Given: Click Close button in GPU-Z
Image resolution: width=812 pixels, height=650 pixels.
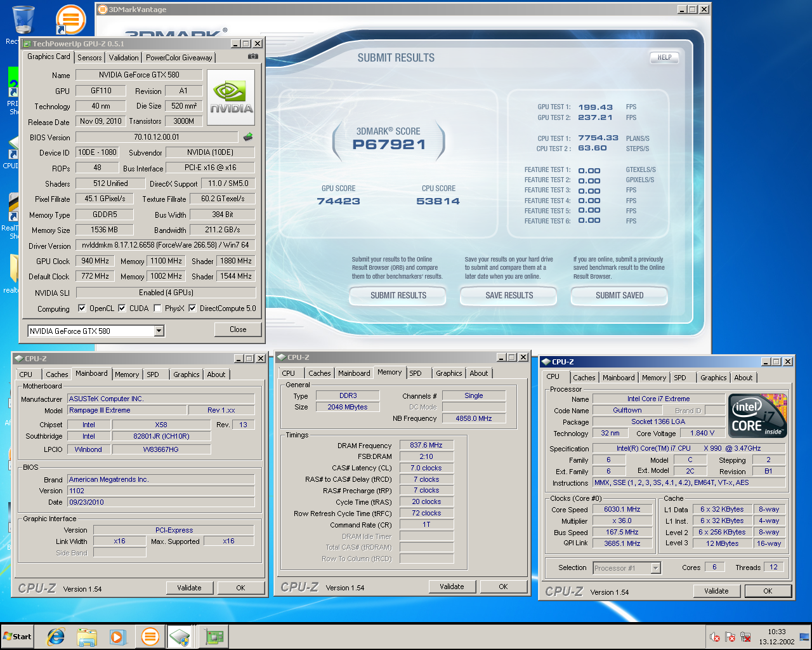Looking at the screenshot, I should [x=238, y=329].
